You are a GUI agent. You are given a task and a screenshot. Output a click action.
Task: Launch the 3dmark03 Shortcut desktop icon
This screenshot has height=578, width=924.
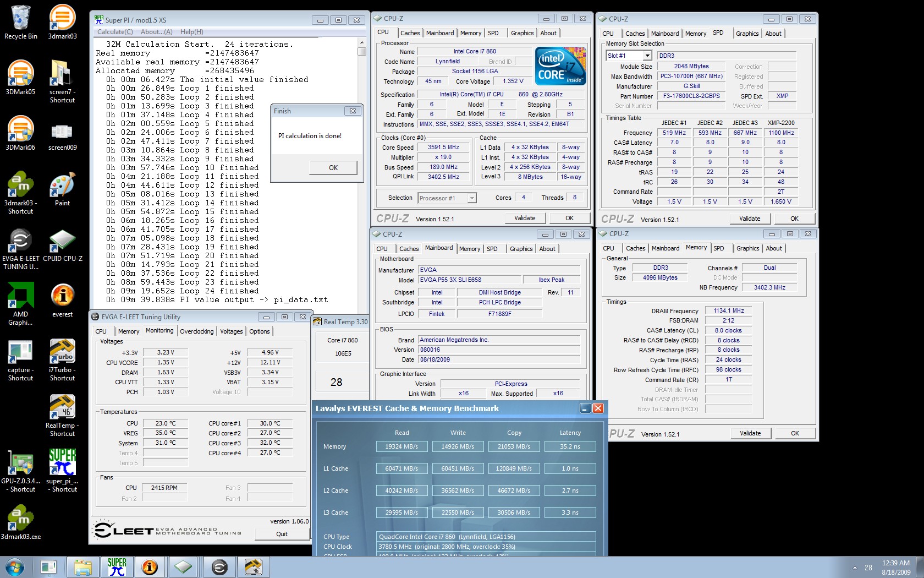tap(20, 193)
